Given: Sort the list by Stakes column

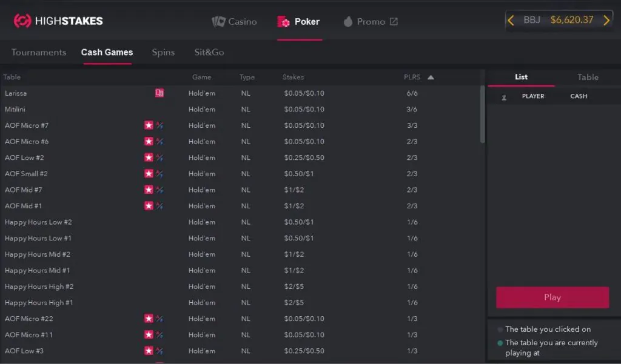Looking at the screenshot, I should (x=293, y=78).
